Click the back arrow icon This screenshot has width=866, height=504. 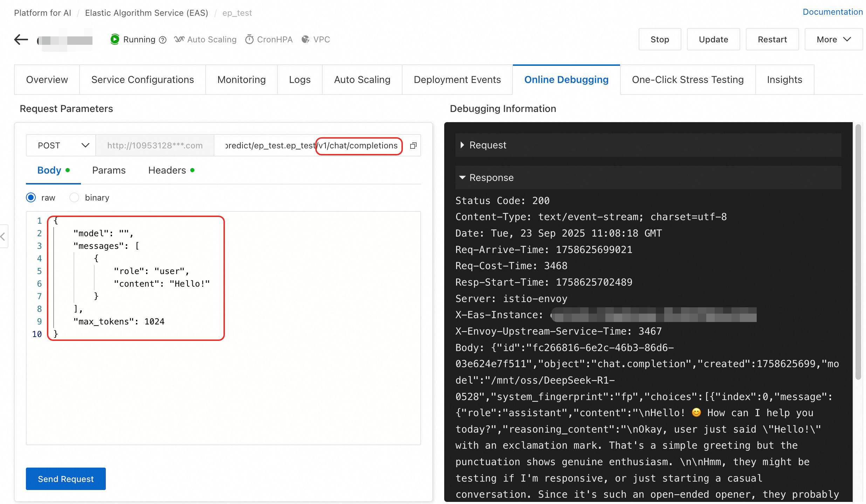tap(21, 40)
